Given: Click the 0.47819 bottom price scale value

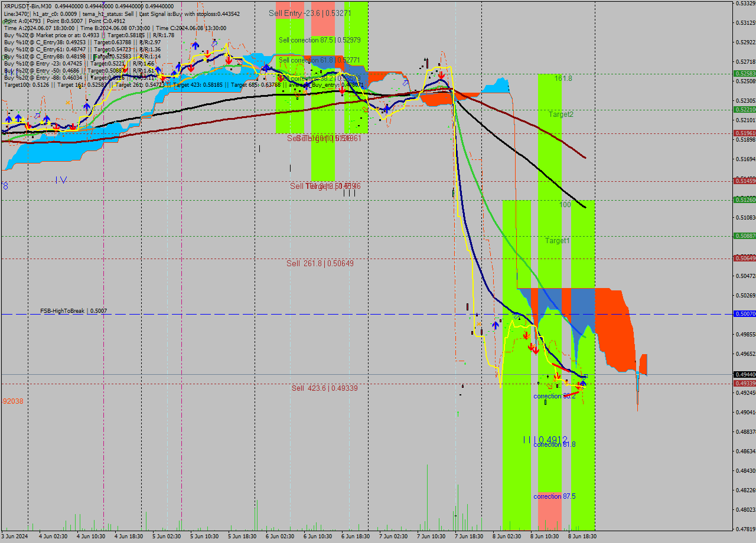Looking at the screenshot, I should click(745, 528).
